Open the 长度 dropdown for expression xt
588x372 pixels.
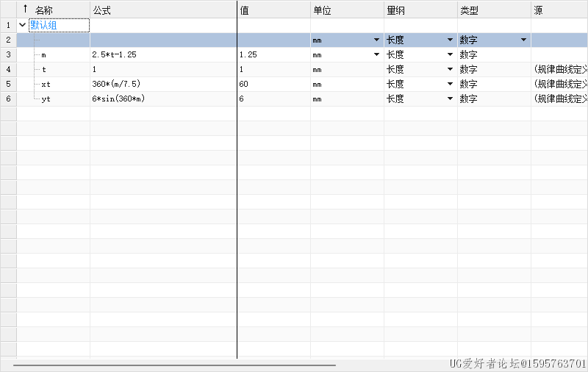450,84
